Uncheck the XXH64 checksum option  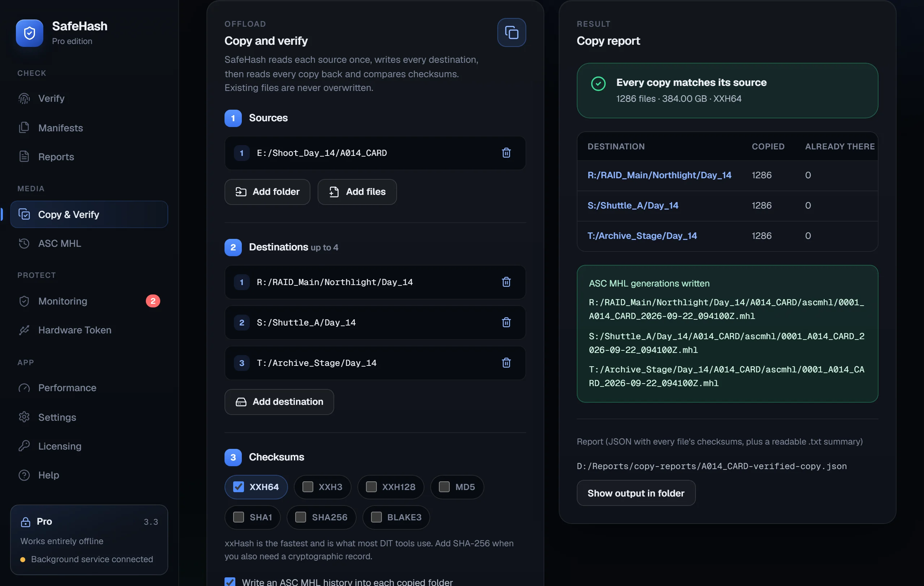256,487
